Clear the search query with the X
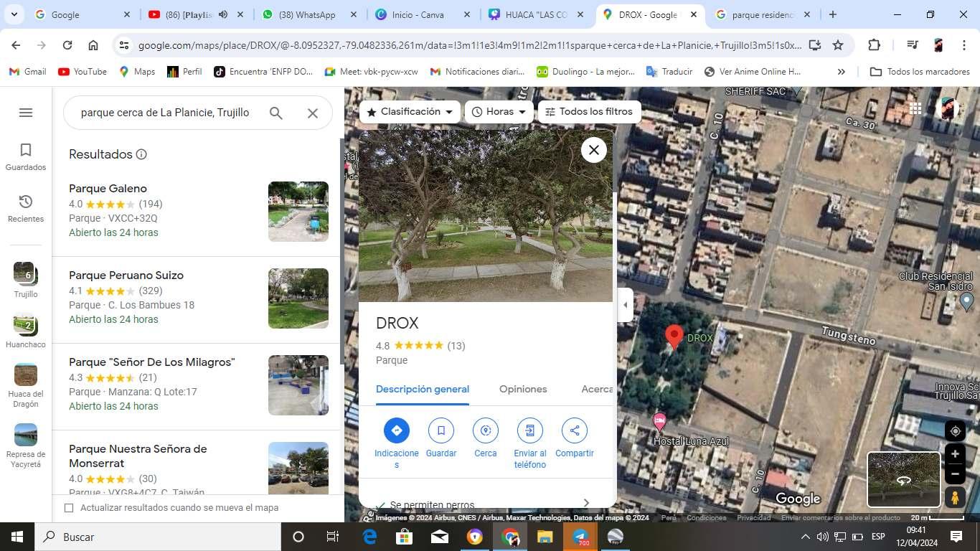980x551 pixels. [313, 113]
